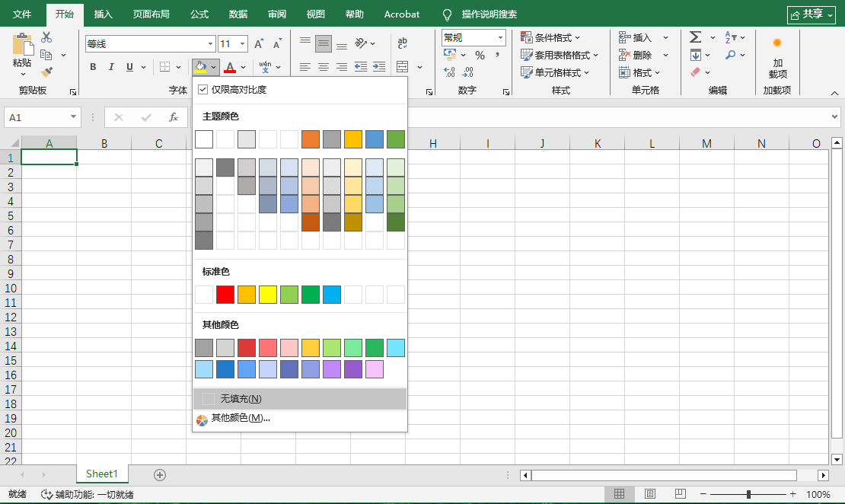Click the zoom slider handle
The width and height of the screenshot is (845, 504).
coord(748,494)
